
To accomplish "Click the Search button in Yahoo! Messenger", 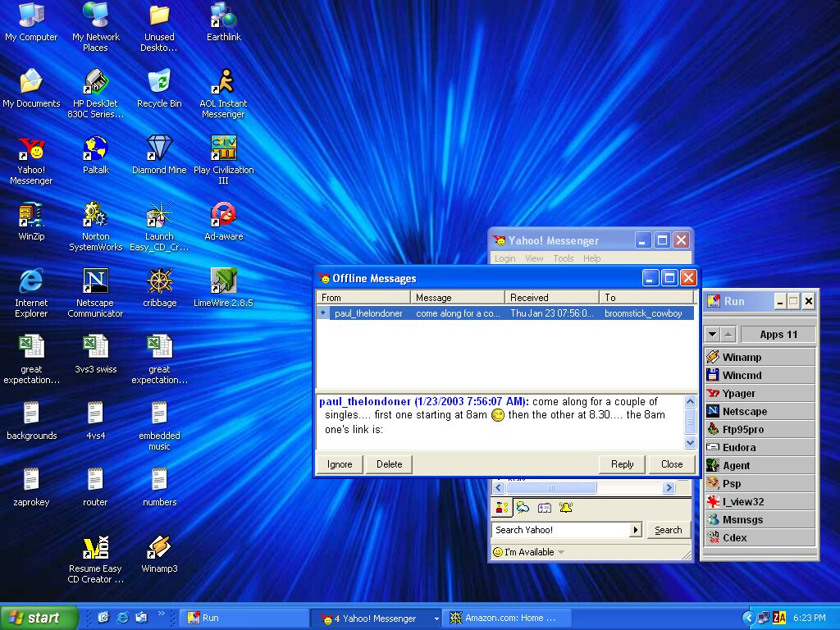I will click(668, 530).
